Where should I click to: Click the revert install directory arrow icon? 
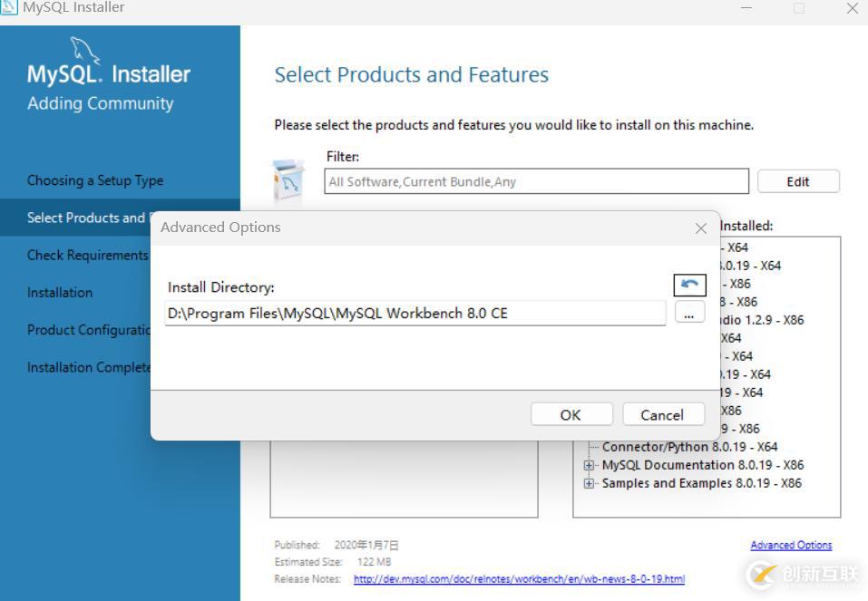tap(689, 285)
